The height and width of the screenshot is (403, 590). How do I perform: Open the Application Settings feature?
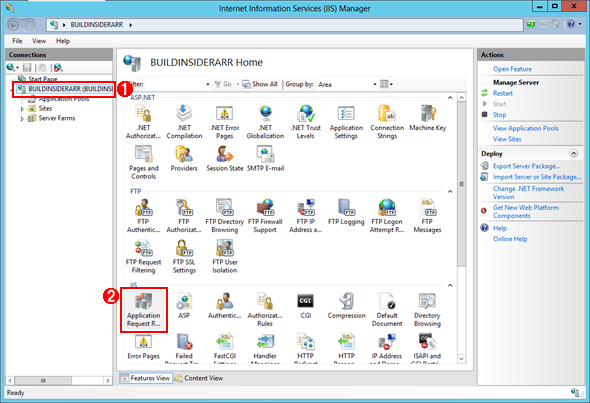tap(346, 122)
